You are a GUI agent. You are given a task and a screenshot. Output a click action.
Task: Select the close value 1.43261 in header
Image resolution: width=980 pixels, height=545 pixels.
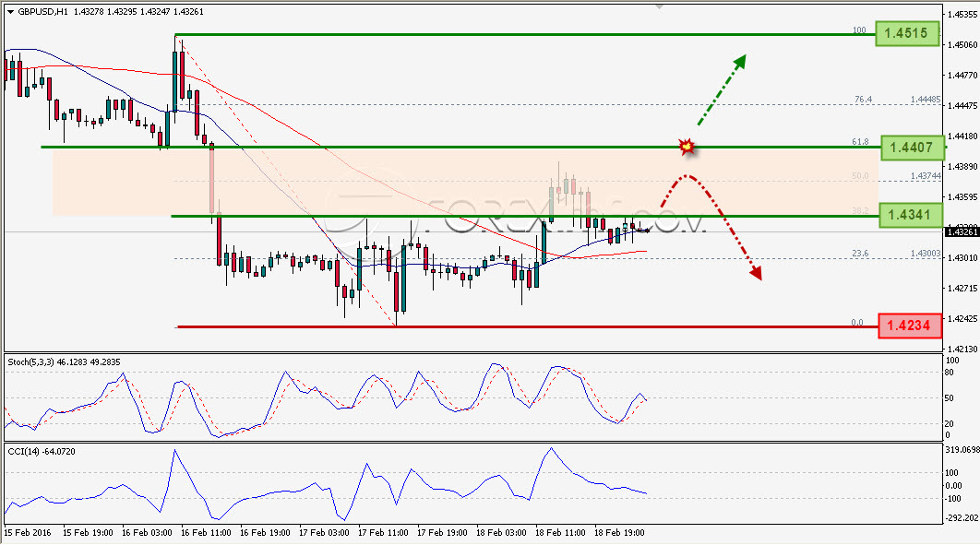pos(188,12)
